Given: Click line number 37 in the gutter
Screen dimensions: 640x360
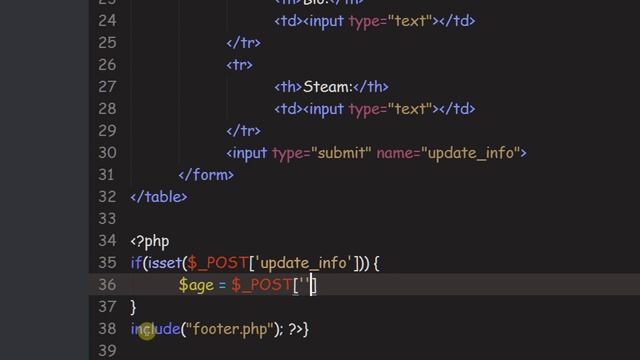Looking at the screenshot, I should click(107, 307).
